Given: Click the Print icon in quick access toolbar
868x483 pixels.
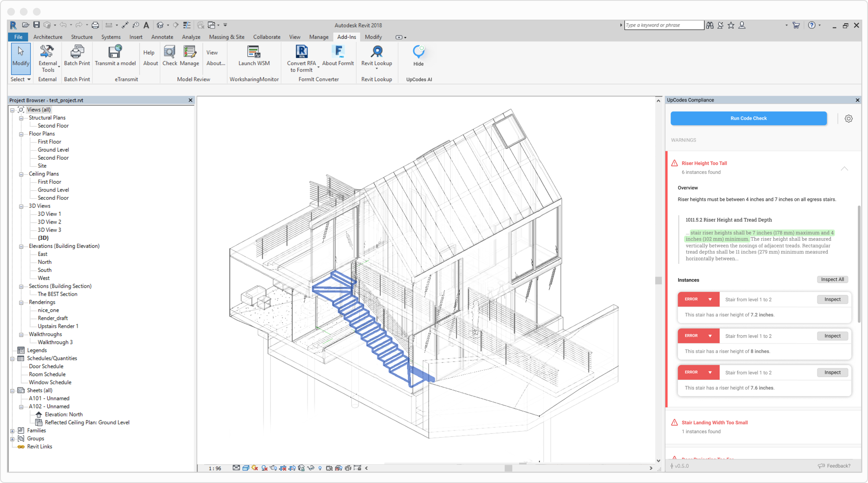Looking at the screenshot, I should pyautogui.click(x=95, y=25).
